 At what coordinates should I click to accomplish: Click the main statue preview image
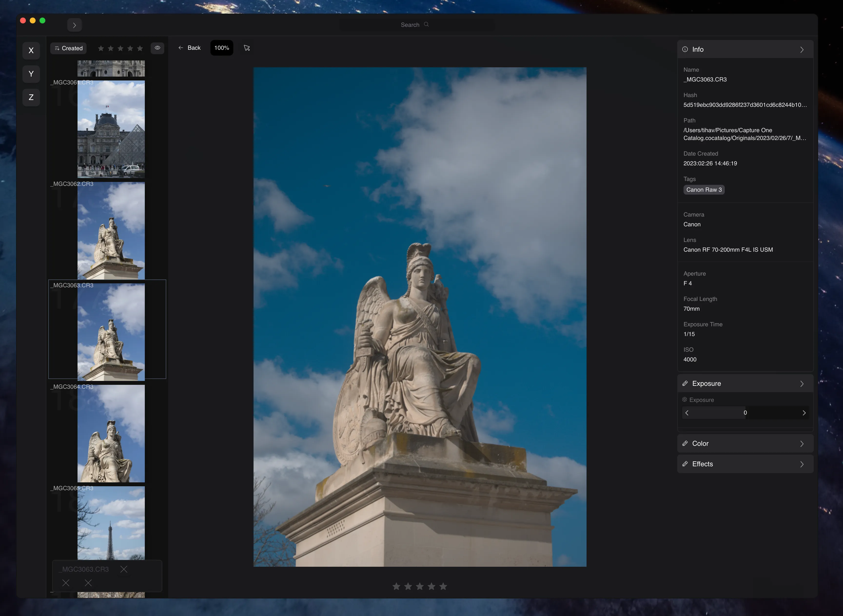point(420,317)
